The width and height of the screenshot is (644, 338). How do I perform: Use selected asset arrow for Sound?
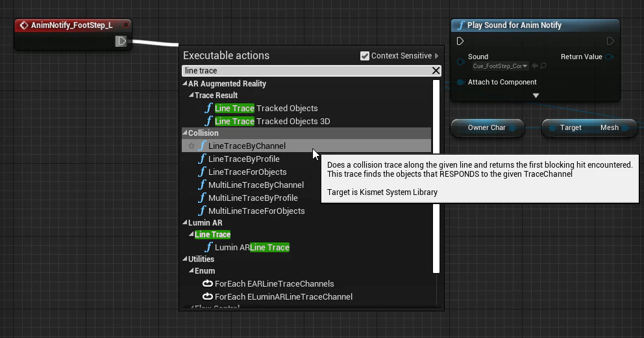535,66
